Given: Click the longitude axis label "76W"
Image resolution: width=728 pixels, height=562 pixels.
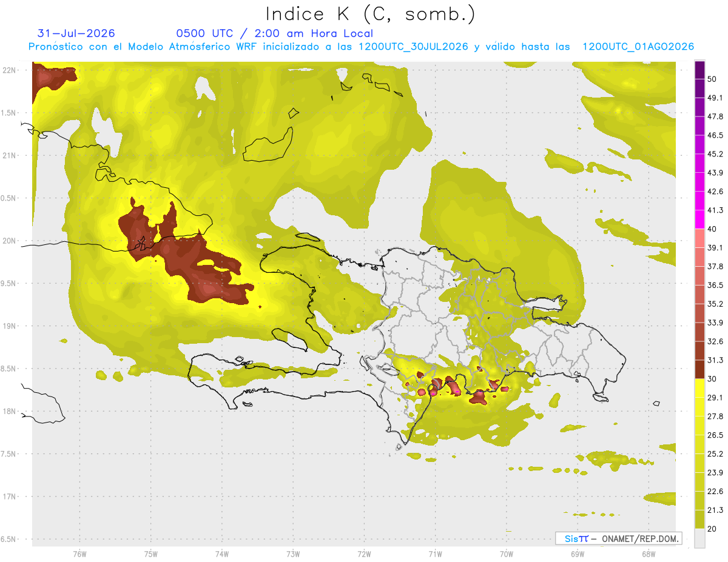Looking at the screenshot, I should [x=79, y=555].
